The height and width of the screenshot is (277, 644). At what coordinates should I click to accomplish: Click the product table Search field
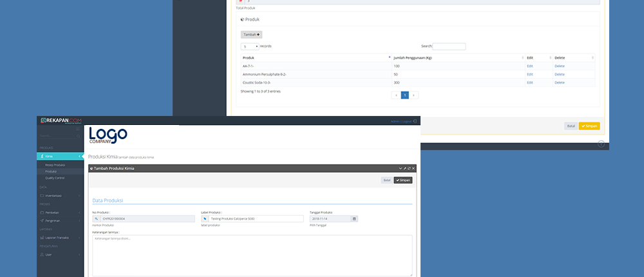pos(449,46)
